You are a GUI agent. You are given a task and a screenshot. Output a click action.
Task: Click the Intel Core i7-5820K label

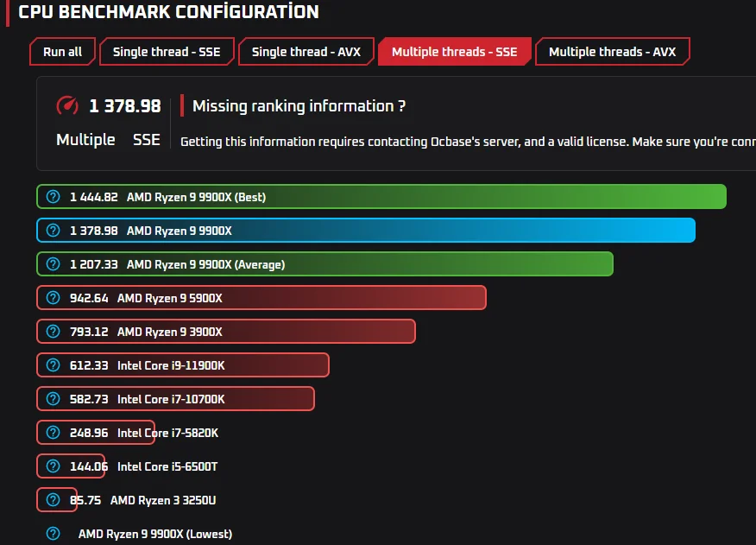click(167, 433)
